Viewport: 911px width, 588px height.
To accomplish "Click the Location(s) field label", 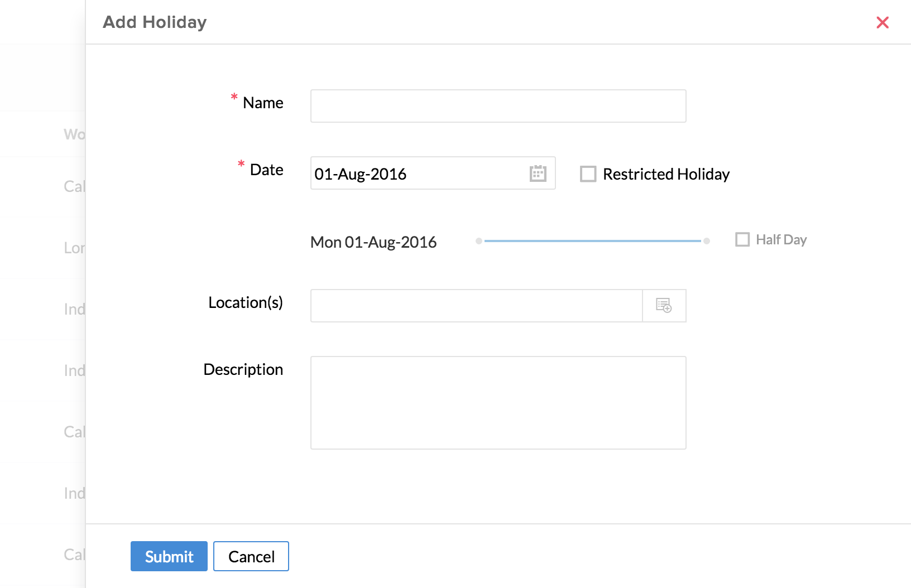I will tap(246, 302).
